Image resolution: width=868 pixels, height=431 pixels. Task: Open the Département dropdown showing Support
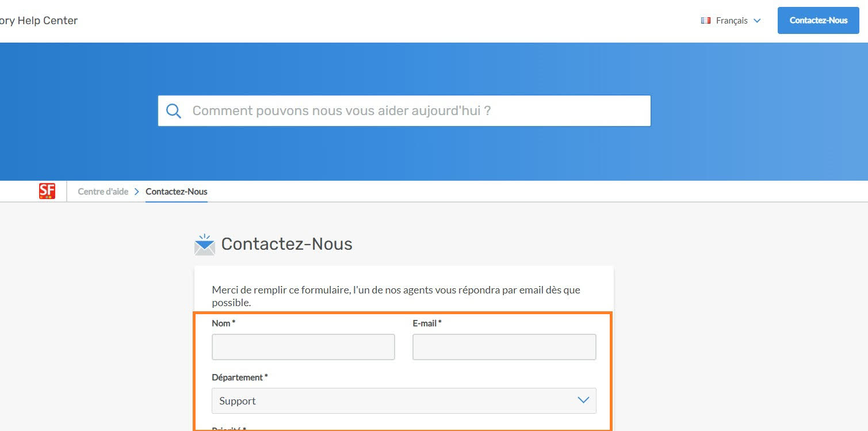click(397, 401)
